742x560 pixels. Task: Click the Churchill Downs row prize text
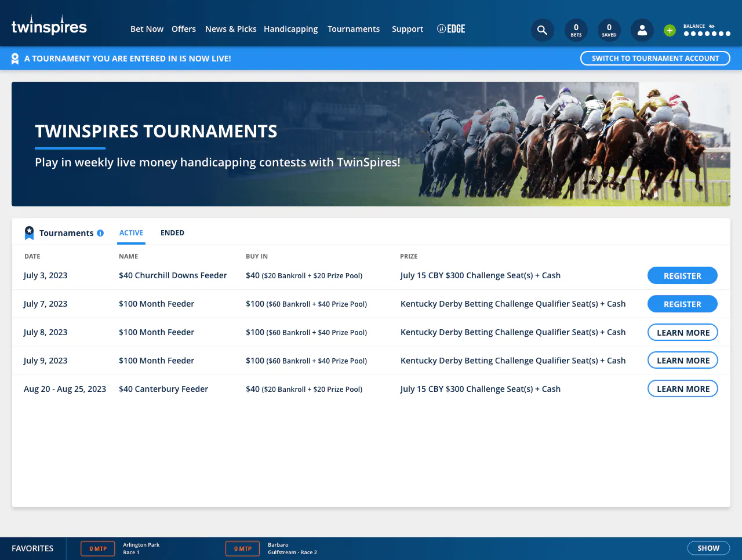pyautogui.click(x=481, y=275)
